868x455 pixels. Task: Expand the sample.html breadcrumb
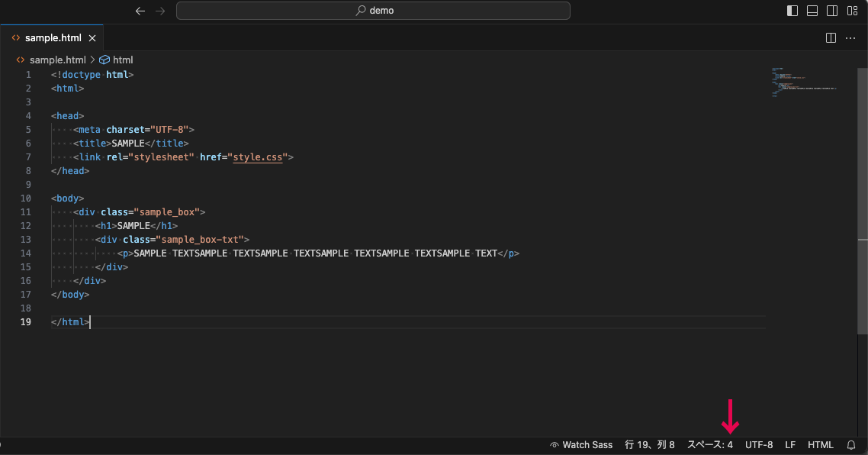pyautogui.click(x=57, y=60)
